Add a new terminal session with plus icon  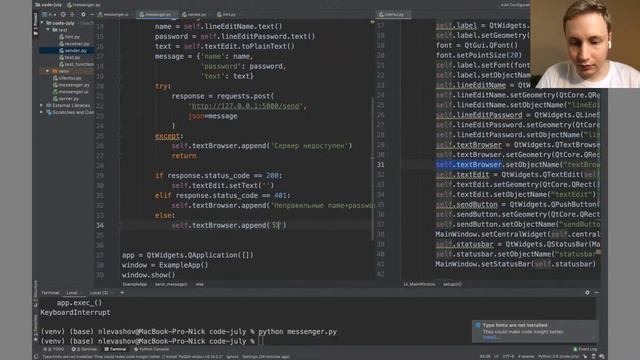[x=122, y=293]
